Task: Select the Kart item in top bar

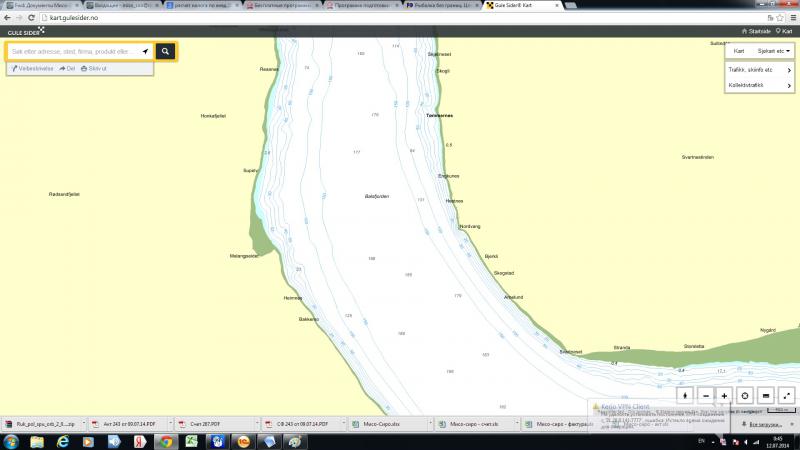Action: (784, 31)
